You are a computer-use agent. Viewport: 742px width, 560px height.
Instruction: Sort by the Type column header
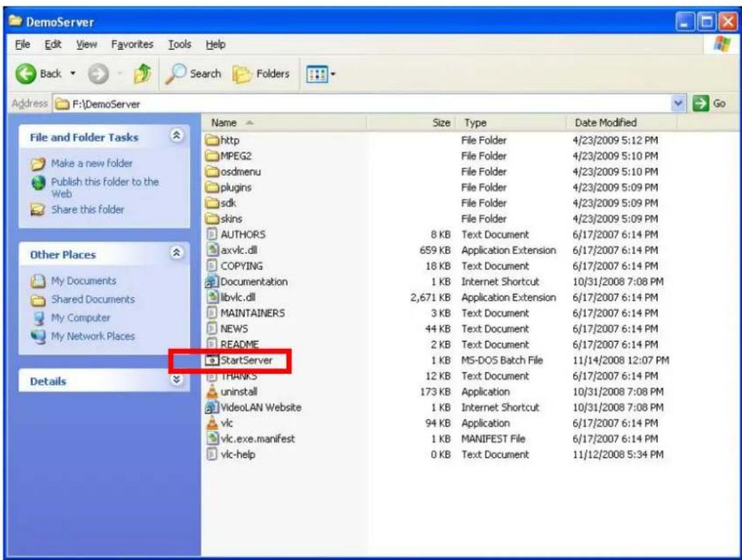[511, 122]
